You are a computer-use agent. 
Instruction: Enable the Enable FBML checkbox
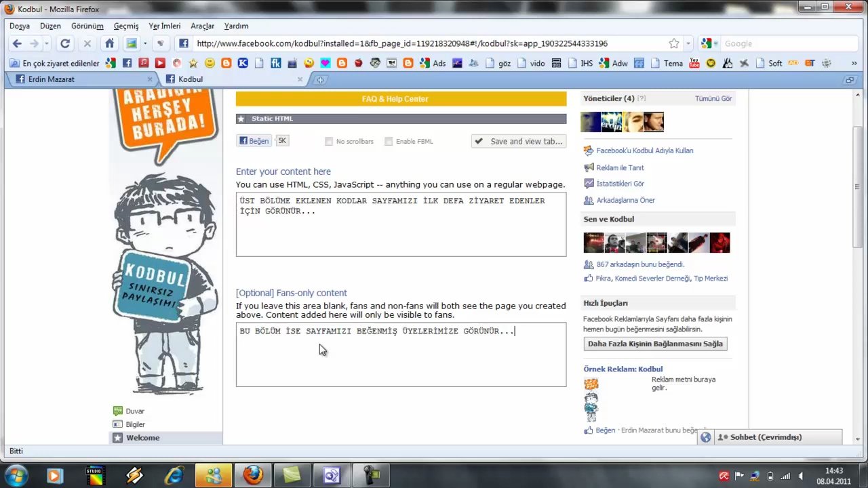click(x=389, y=141)
